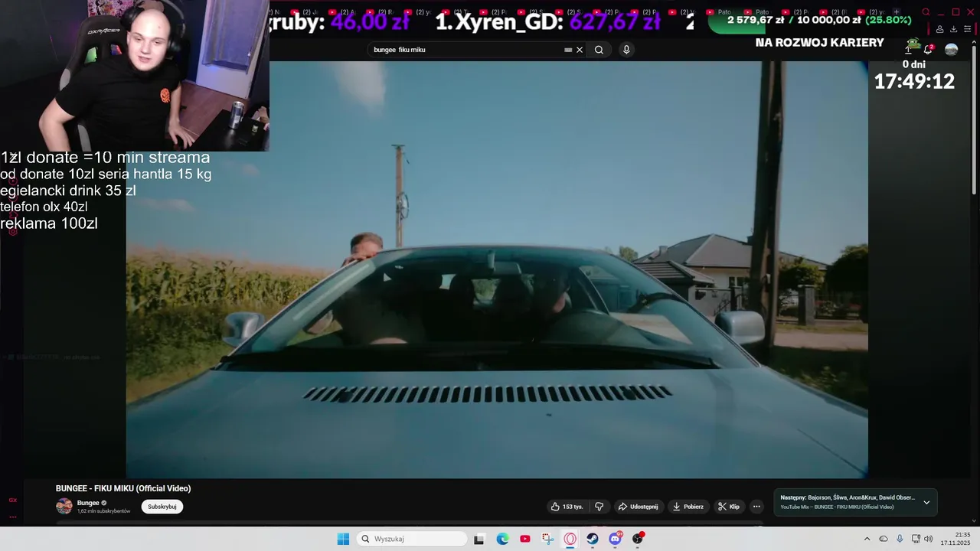This screenshot has width=980, height=551.
Task: Download video via Pobierz button
Action: (688, 507)
